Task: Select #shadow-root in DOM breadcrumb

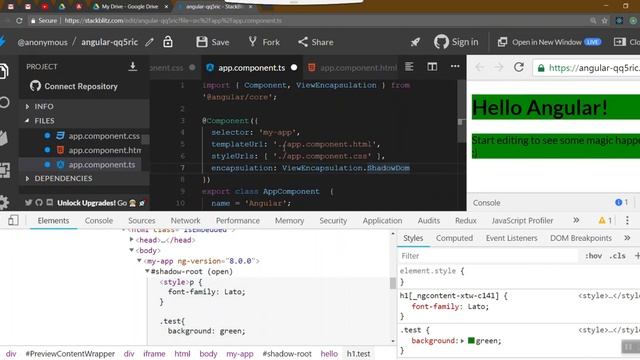Action: 287,354
